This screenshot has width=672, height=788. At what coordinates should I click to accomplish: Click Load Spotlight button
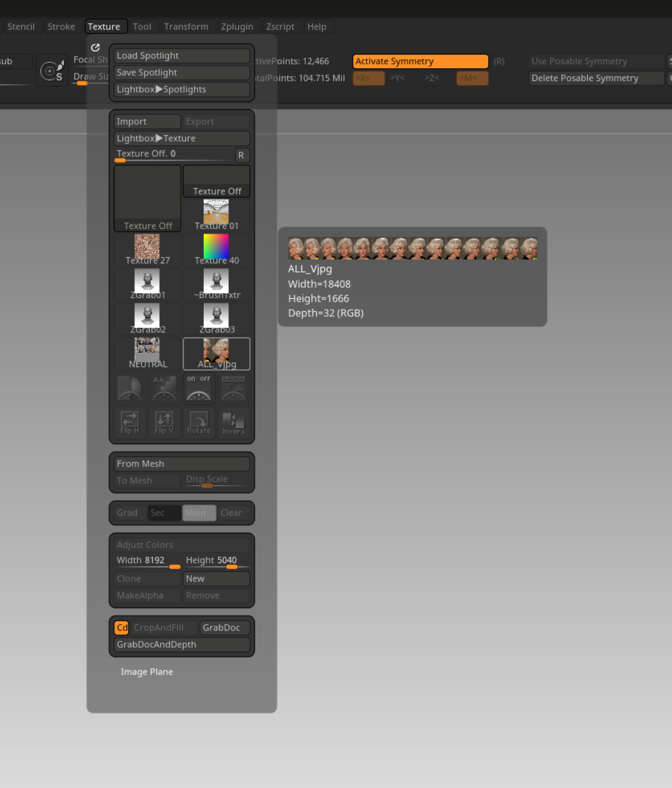pyautogui.click(x=182, y=56)
